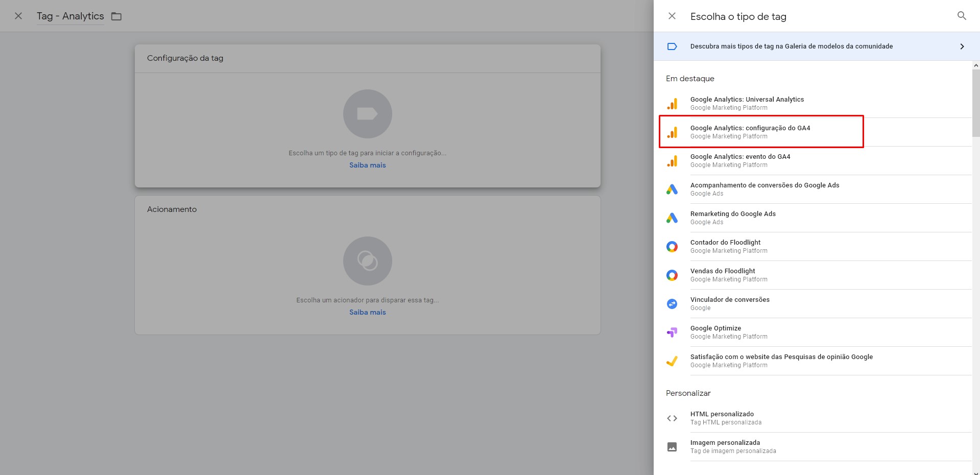Click the scrollbar up arrow in panel
The image size is (980, 475).
coord(976,65)
